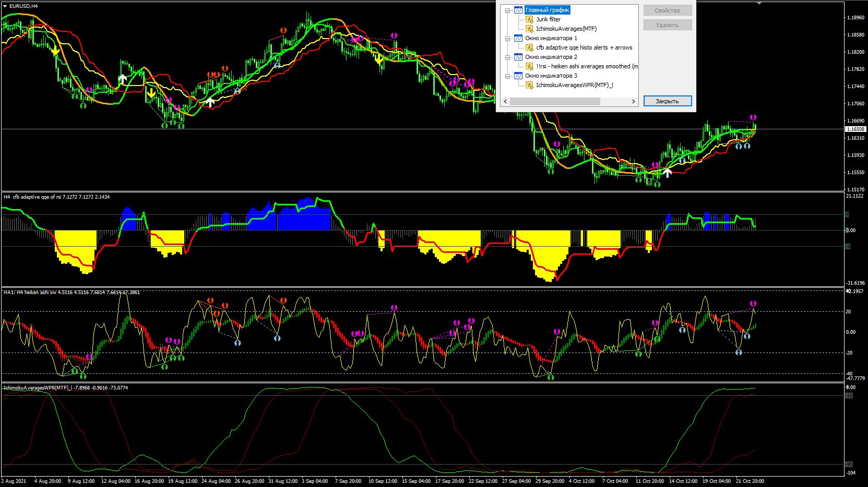The width and height of the screenshot is (868, 487).
Task: Click the cfb adaptive qqe indicator icon
Action: (x=529, y=47)
